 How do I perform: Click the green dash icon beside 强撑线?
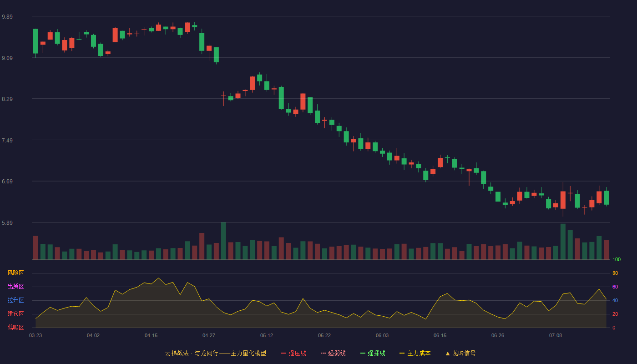point(363,353)
